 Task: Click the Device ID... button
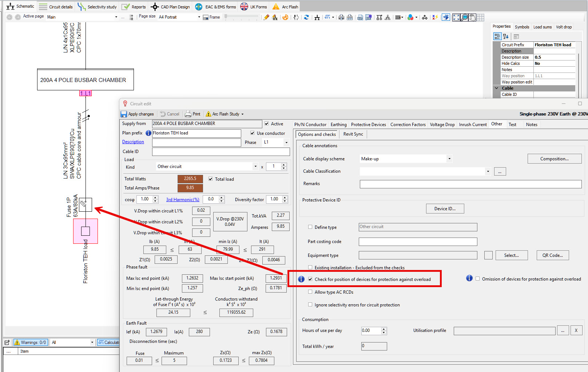click(x=445, y=209)
